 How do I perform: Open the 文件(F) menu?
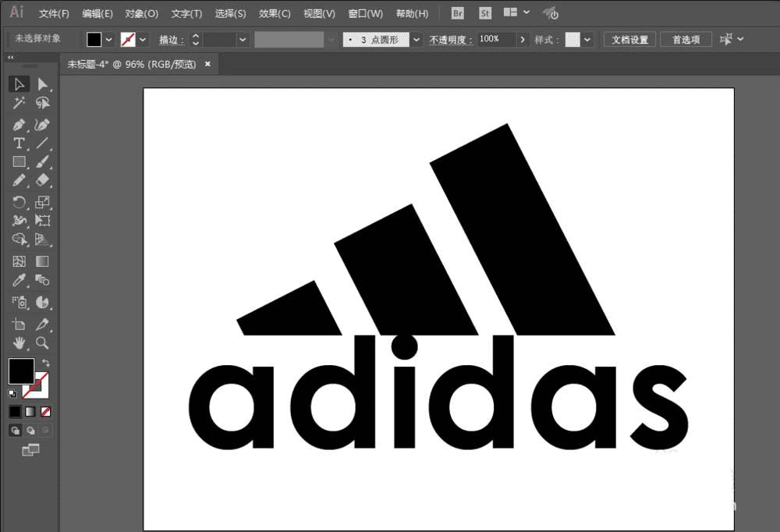pyautogui.click(x=54, y=14)
